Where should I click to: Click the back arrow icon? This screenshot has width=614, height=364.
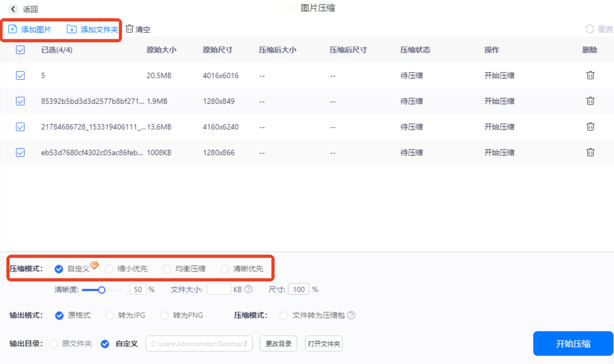[13, 9]
